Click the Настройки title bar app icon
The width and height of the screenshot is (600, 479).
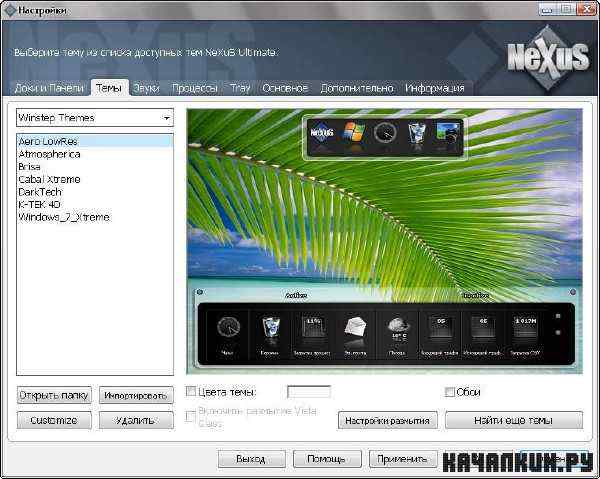[x=10, y=10]
